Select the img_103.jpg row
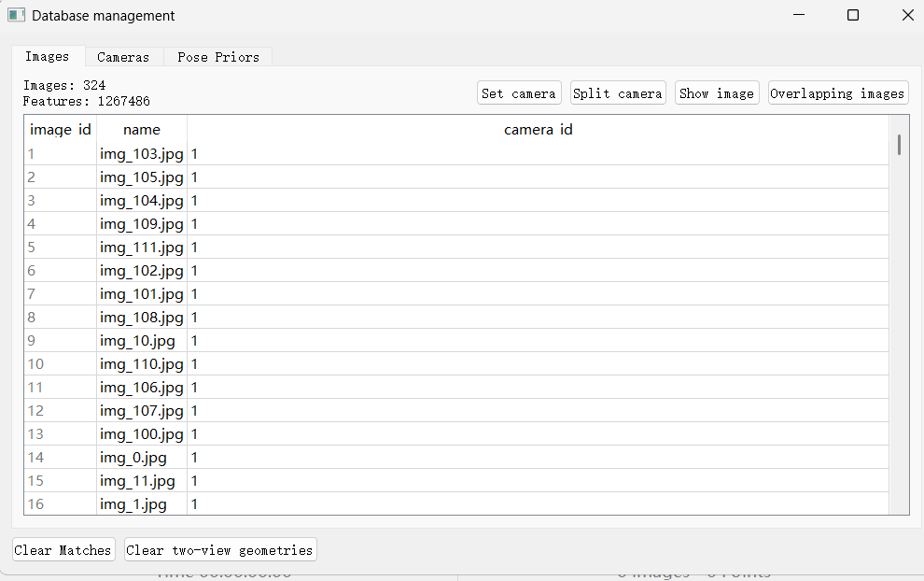This screenshot has width=924, height=581. [142, 154]
